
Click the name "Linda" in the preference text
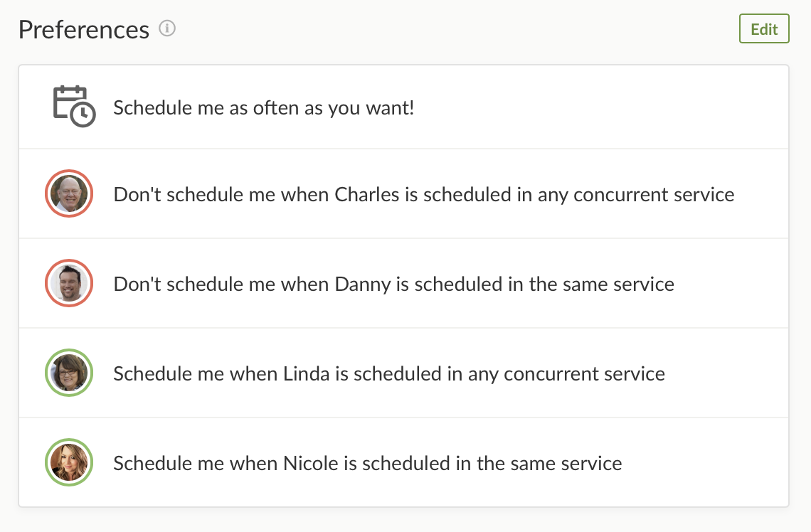306,373
